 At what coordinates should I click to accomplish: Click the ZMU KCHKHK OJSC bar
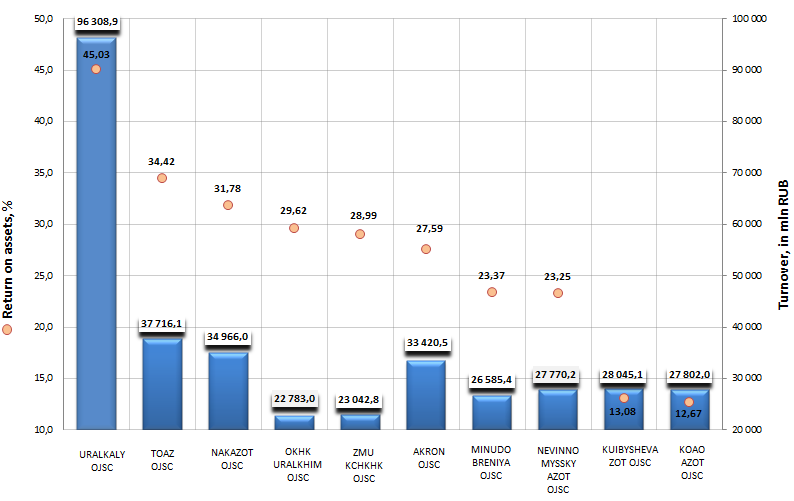360,422
